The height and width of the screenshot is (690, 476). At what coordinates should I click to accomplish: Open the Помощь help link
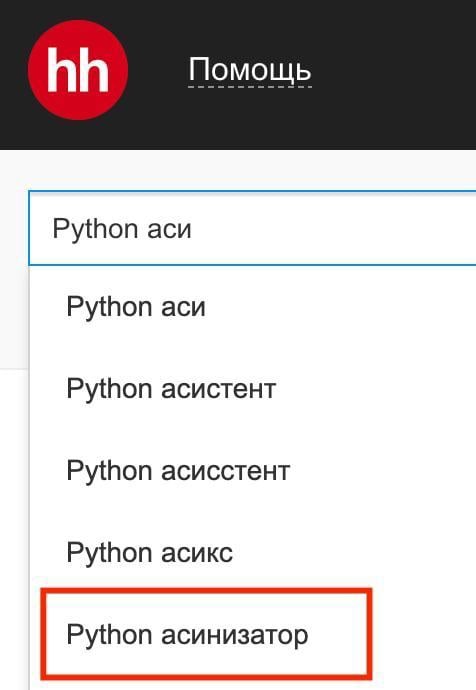point(250,70)
